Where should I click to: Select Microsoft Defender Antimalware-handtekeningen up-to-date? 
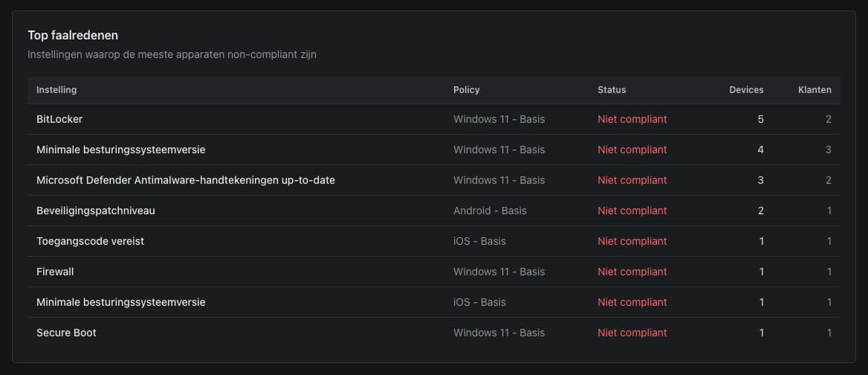point(186,180)
